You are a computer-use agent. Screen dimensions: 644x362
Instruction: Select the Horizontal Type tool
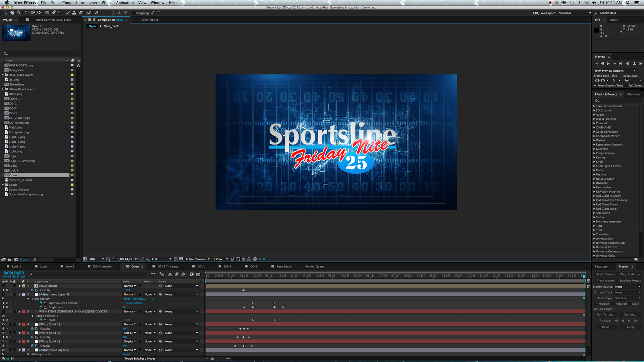pos(60,13)
